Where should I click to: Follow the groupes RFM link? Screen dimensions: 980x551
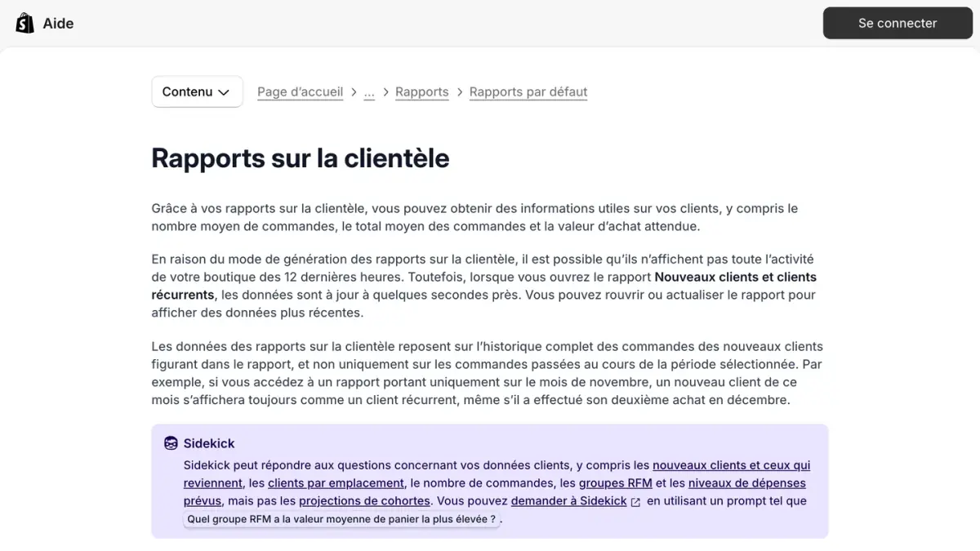[x=615, y=482]
